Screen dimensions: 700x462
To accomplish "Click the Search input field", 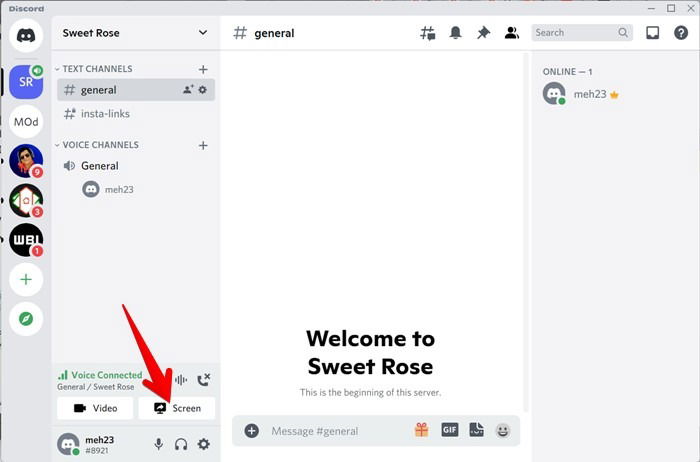I will 582,33.
